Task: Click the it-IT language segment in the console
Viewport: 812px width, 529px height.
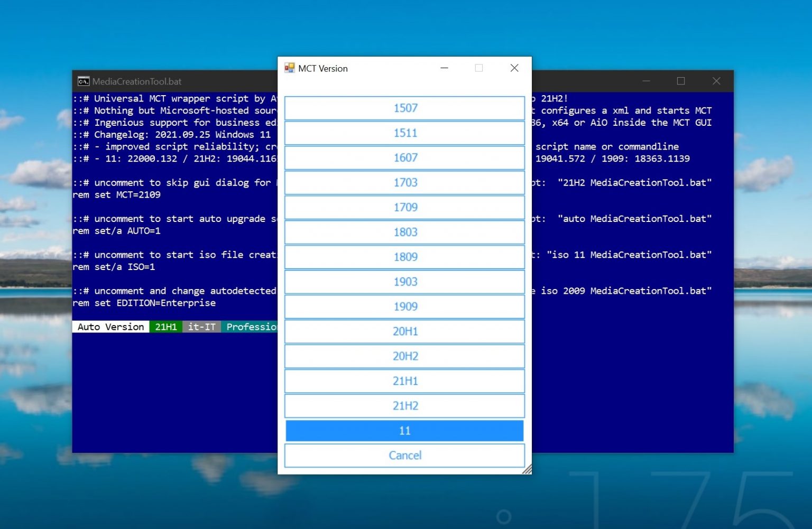Action: tap(201, 327)
